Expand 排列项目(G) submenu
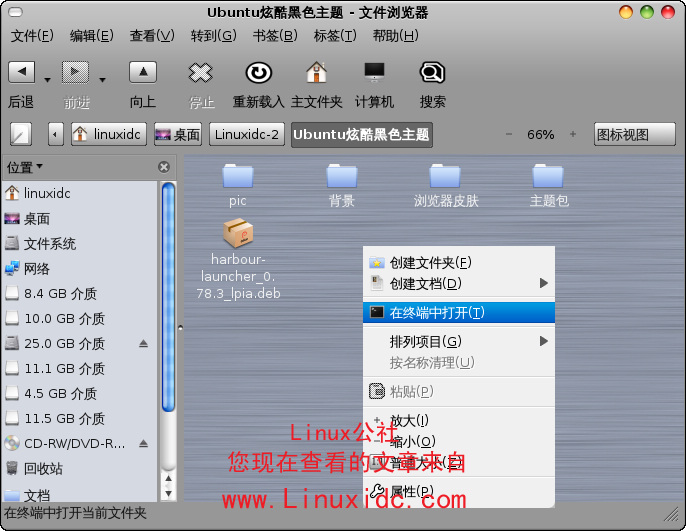The image size is (686, 531). pos(459,342)
